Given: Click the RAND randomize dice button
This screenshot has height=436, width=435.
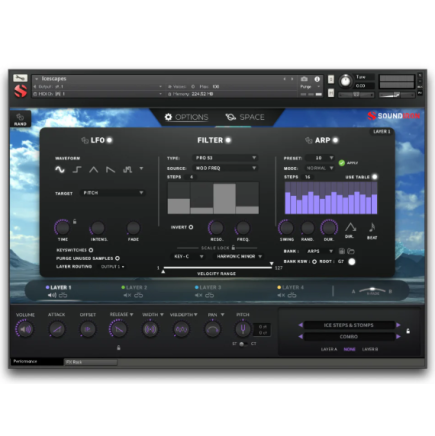Looking at the screenshot, I should click(20, 119).
